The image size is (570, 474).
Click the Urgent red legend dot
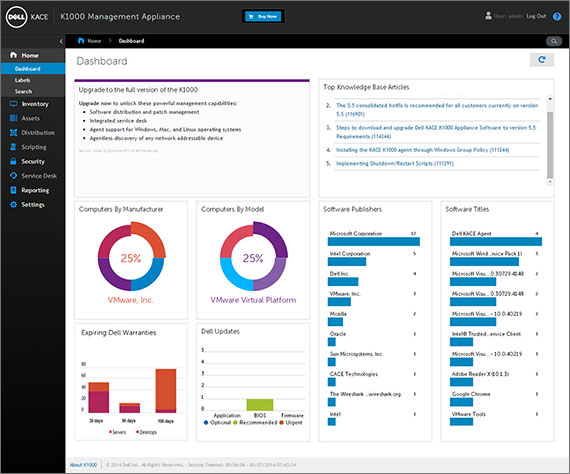[281, 422]
